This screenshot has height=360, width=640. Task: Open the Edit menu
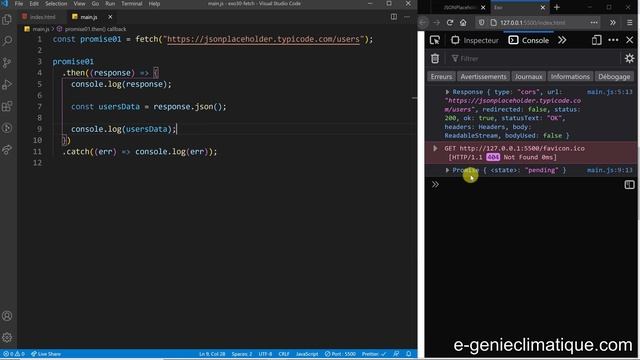[x=34, y=4]
